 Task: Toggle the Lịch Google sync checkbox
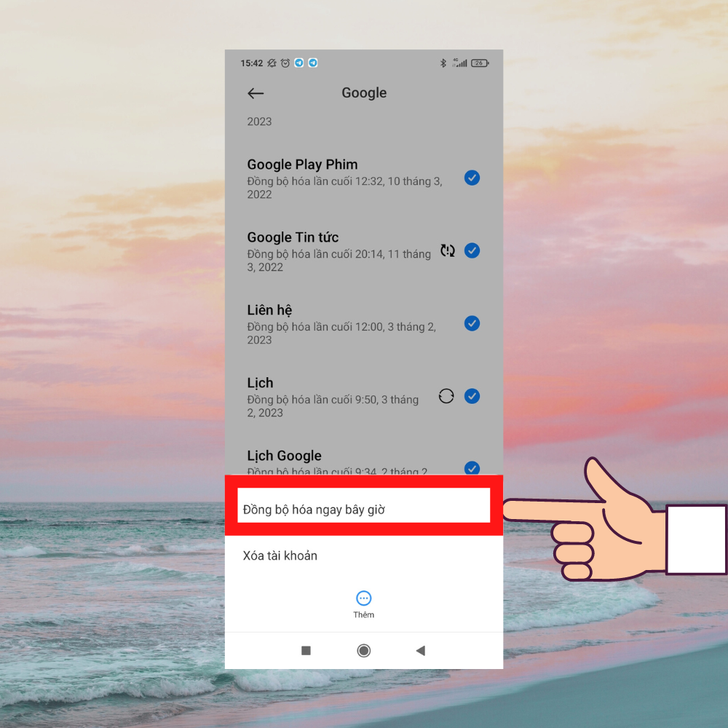(472, 467)
